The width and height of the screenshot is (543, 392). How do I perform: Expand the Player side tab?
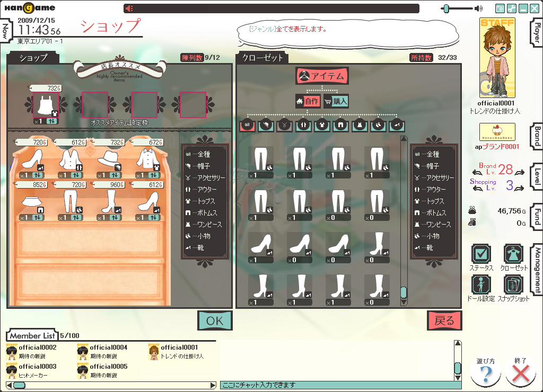coord(537,33)
